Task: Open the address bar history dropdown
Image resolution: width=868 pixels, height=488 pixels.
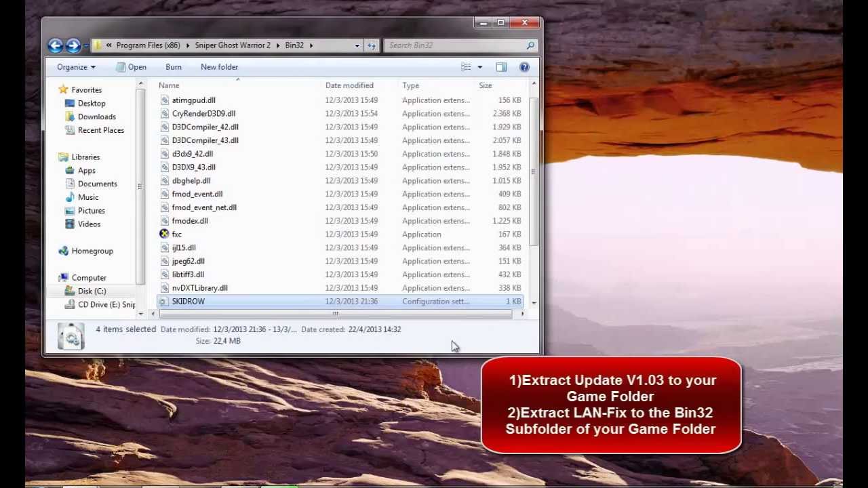Action: [x=357, y=45]
